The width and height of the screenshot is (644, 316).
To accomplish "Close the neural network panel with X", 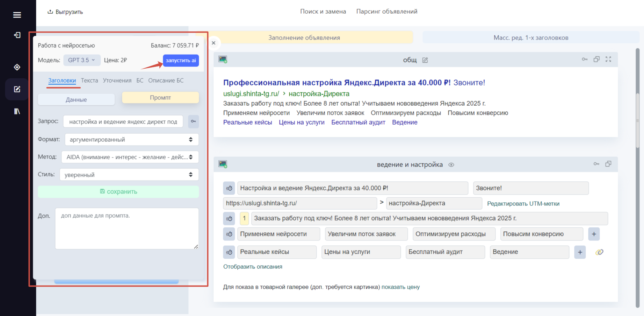I will [x=214, y=43].
